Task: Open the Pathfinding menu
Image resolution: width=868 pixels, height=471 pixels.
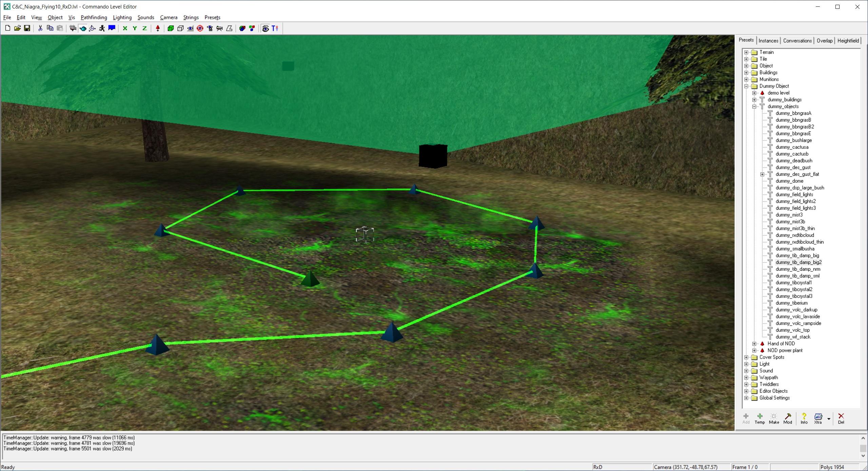Action: click(x=94, y=17)
